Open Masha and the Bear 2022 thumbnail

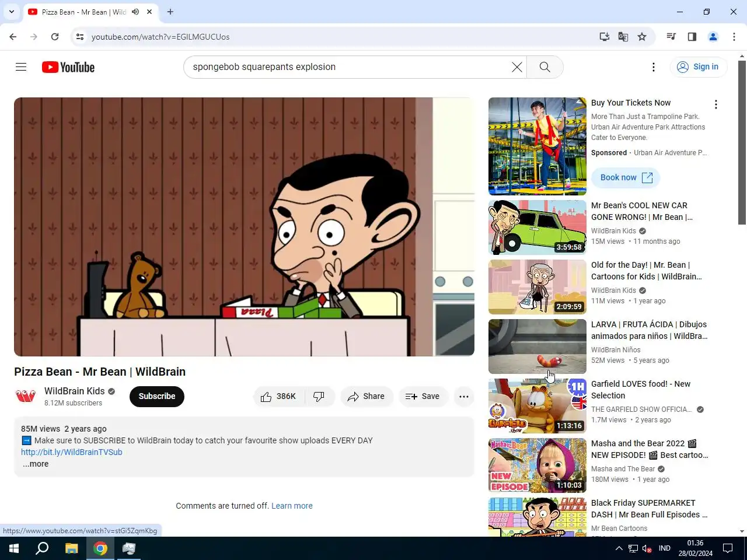tap(537, 466)
